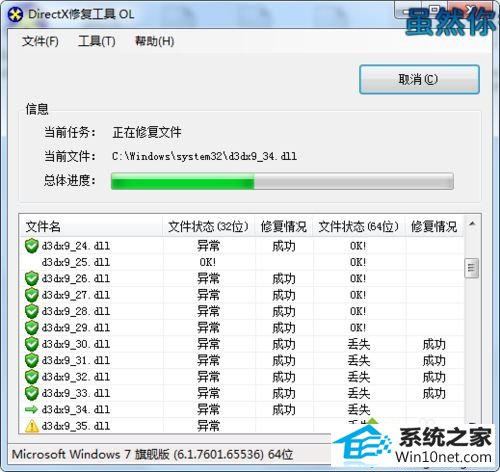Viewport: 500px width, 472px height.
Task: Click the 文件状态(32位) column header
Action: (208, 227)
